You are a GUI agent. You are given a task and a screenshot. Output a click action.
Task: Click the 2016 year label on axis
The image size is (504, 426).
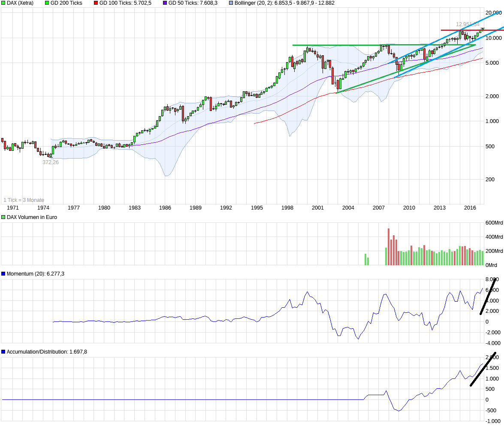(470, 207)
